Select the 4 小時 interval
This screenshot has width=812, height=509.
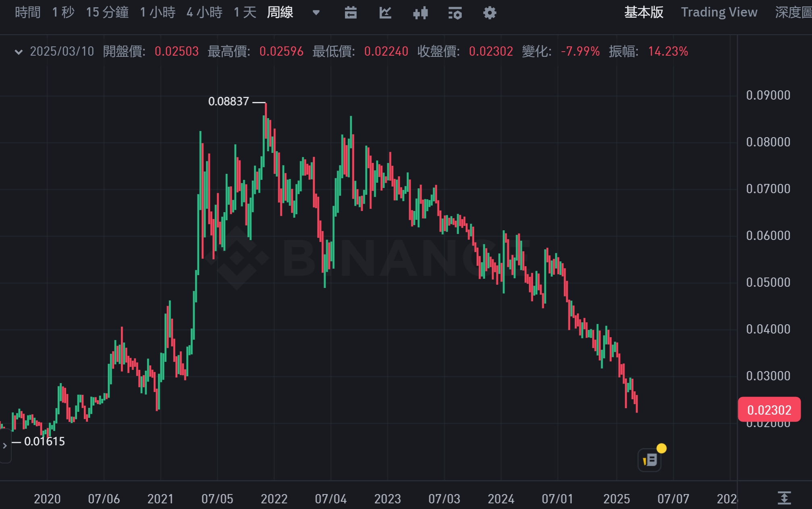[204, 12]
